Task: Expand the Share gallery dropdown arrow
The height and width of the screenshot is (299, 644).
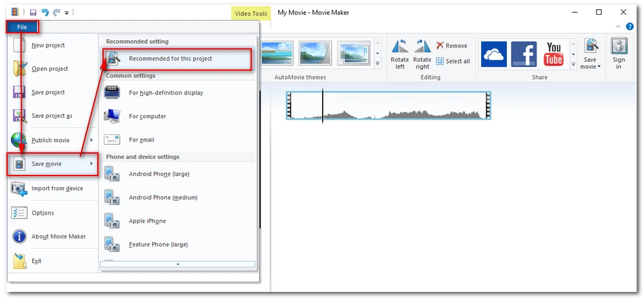Action: click(573, 64)
